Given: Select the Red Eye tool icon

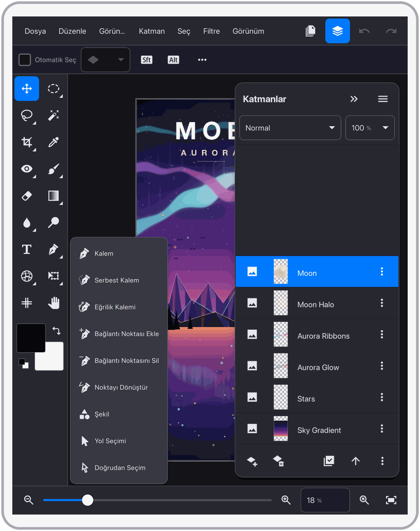Looking at the screenshot, I should coord(27,169).
